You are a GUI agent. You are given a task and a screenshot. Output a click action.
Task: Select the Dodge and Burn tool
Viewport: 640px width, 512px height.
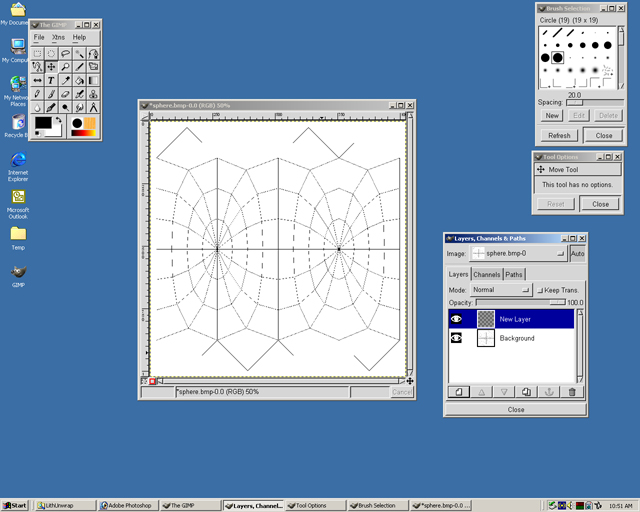[x=65, y=107]
